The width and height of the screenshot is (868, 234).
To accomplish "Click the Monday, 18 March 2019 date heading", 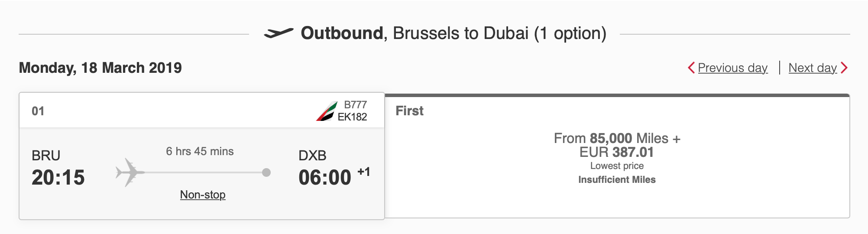I will [100, 68].
